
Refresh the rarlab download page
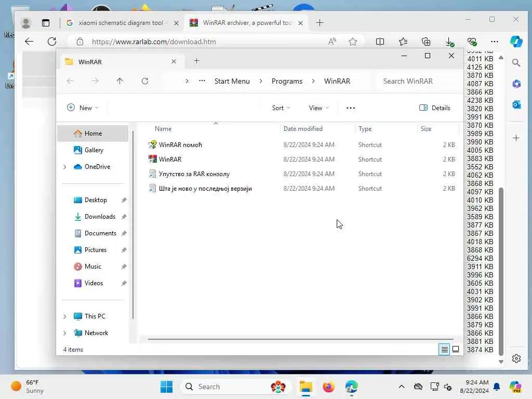click(52, 42)
